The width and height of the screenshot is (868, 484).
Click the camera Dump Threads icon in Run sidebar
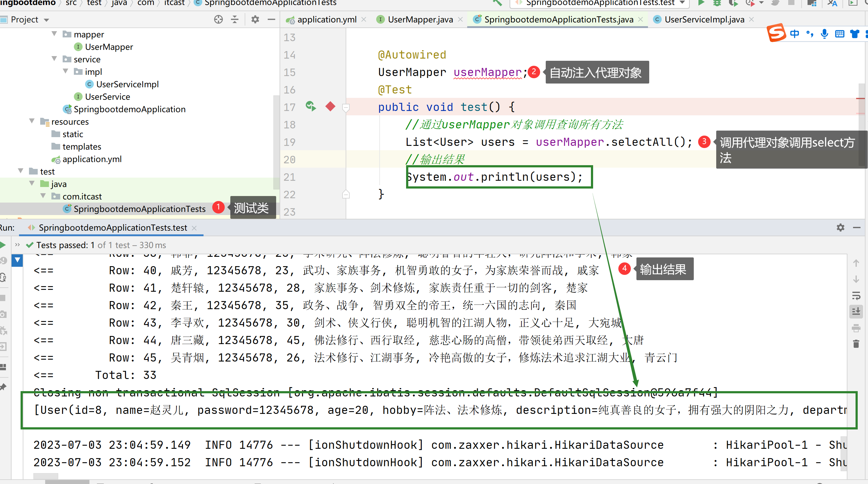click(3, 314)
